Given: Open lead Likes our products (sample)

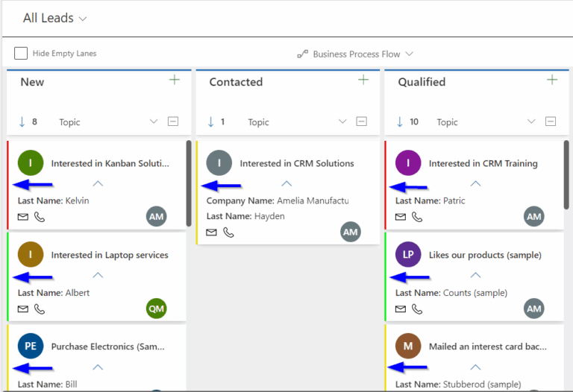Looking at the screenshot, I should click(x=485, y=255).
